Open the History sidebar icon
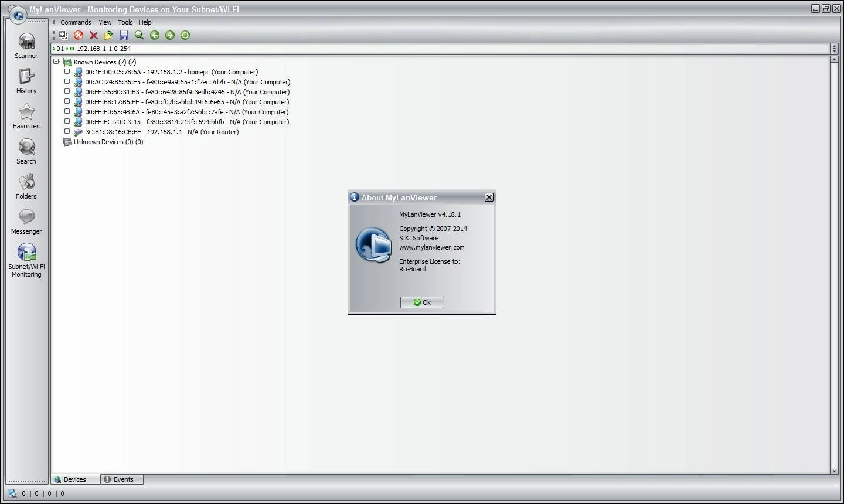 click(x=26, y=77)
